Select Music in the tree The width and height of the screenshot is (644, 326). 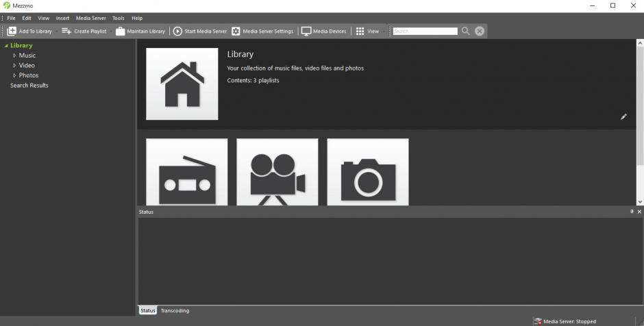[27, 55]
